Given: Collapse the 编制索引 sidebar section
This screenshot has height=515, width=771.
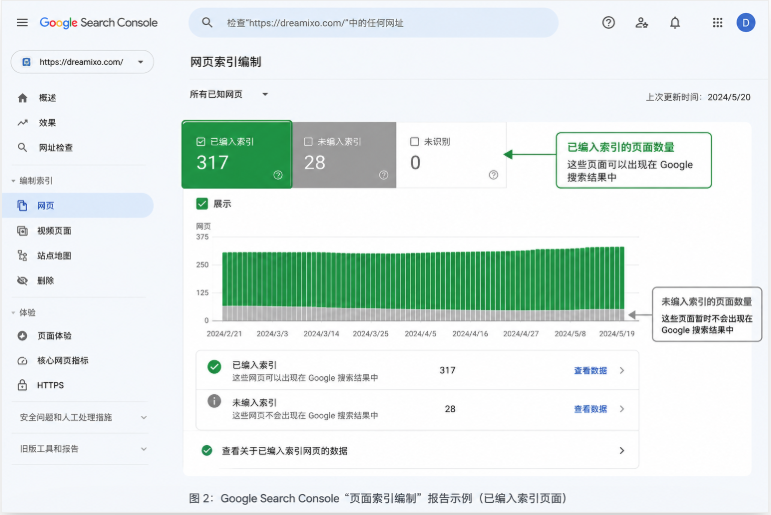Looking at the screenshot, I should (32, 181).
